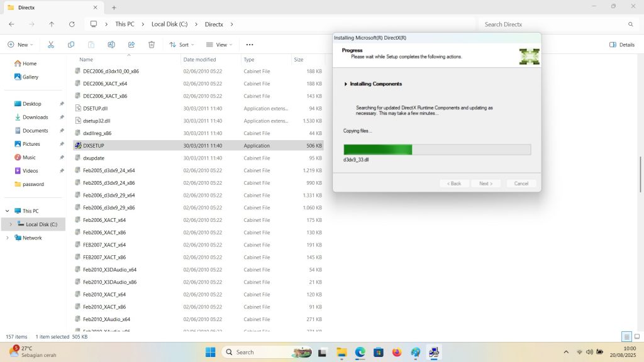Open Downloads in the navigation pane
This screenshot has height=362, width=644.
coord(31,118)
